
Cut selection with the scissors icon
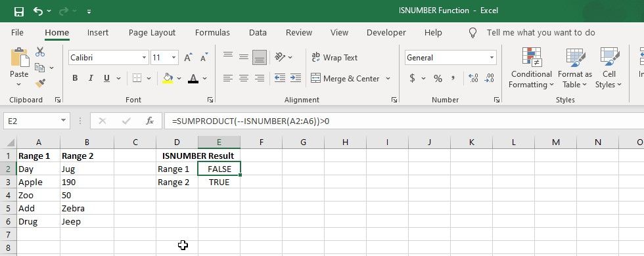[x=40, y=52]
